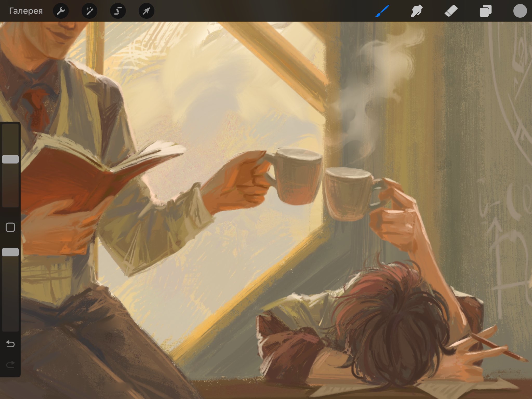The image size is (532, 399).
Task: Undo the last stroke
Action: coord(10,344)
